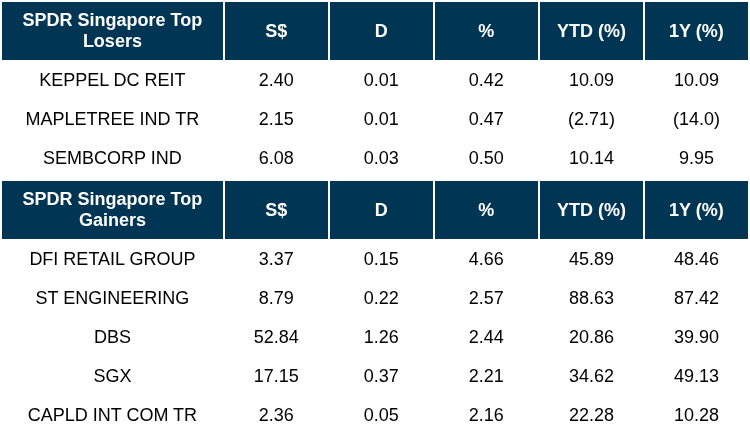Click the YTD (%) header in Top Losers

point(591,30)
